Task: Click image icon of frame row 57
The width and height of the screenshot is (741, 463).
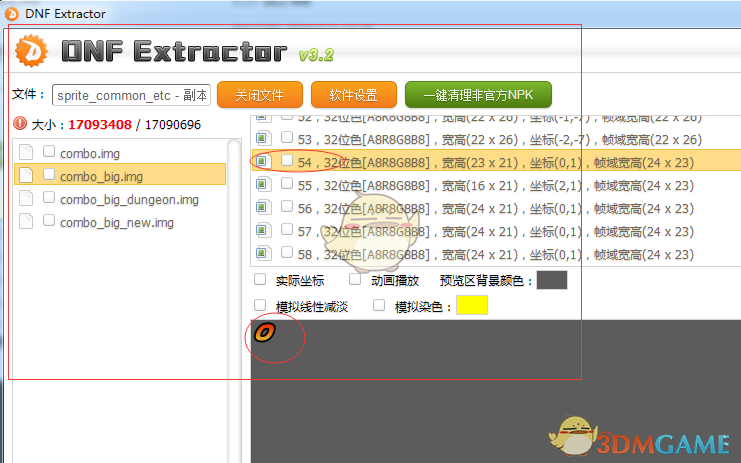Action: pyautogui.click(x=263, y=231)
